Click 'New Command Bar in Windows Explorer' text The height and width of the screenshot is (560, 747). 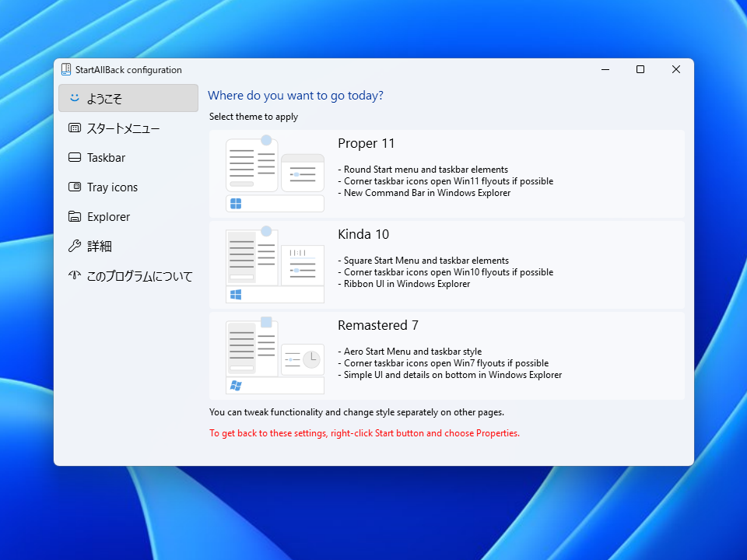427,193
